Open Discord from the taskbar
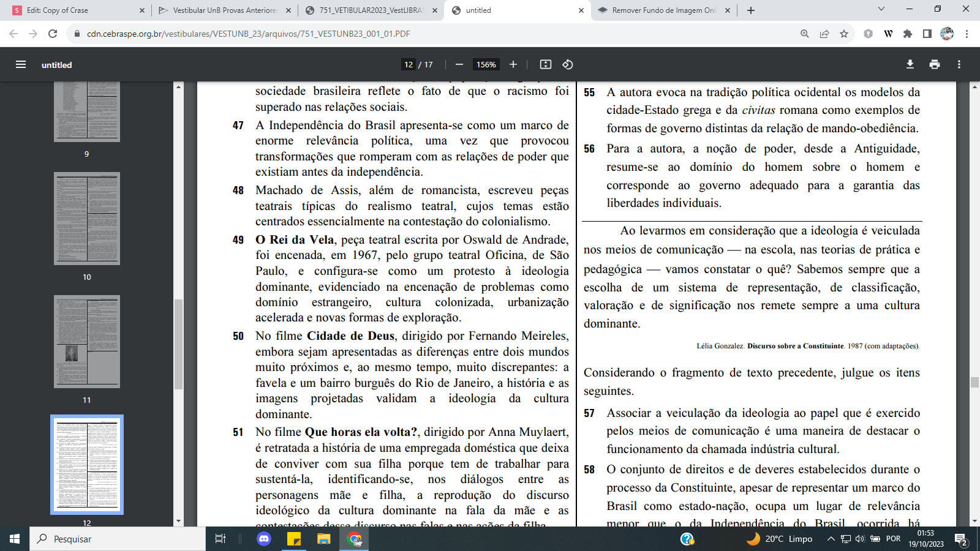Viewport: 980px width, 551px height. click(264, 539)
